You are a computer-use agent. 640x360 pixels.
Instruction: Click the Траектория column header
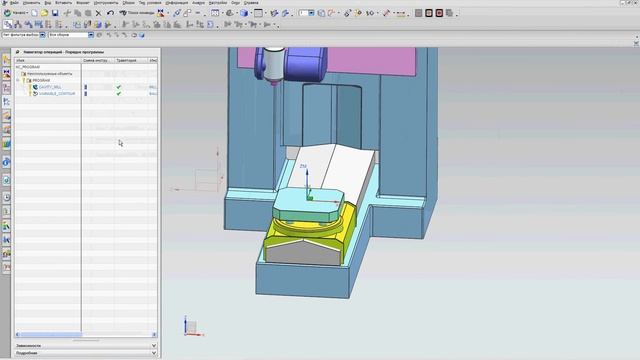[131, 60]
